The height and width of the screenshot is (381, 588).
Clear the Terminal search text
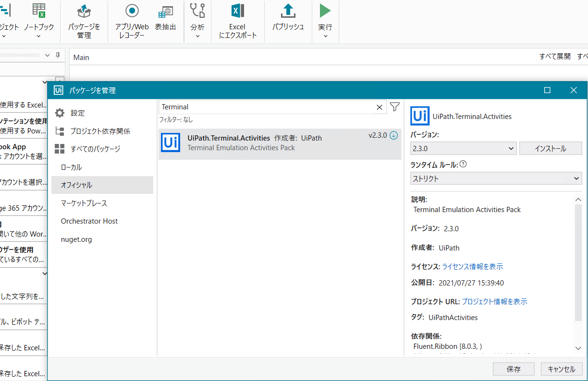click(380, 107)
